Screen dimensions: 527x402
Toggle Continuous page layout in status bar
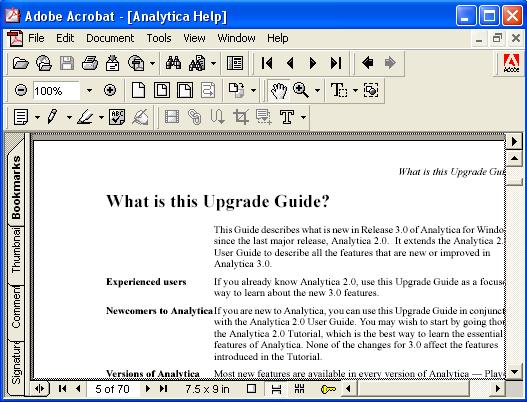coord(276,389)
